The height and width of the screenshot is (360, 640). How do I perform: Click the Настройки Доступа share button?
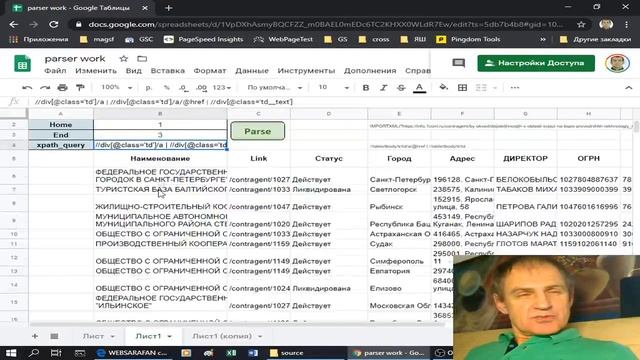pos(536,63)
